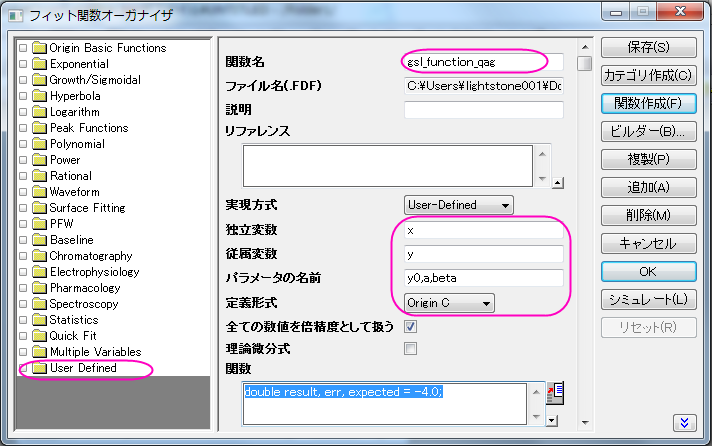Click the 保存(S) save button

point(648,47)
